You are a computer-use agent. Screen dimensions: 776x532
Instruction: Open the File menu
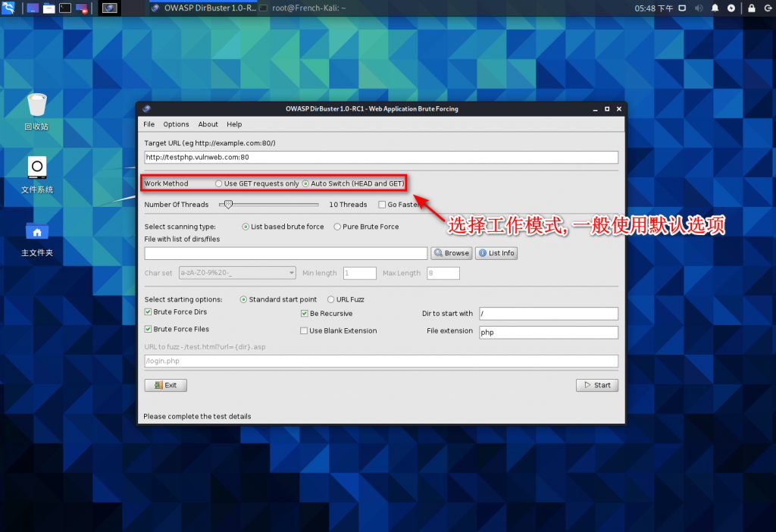[x=149, y=124]
